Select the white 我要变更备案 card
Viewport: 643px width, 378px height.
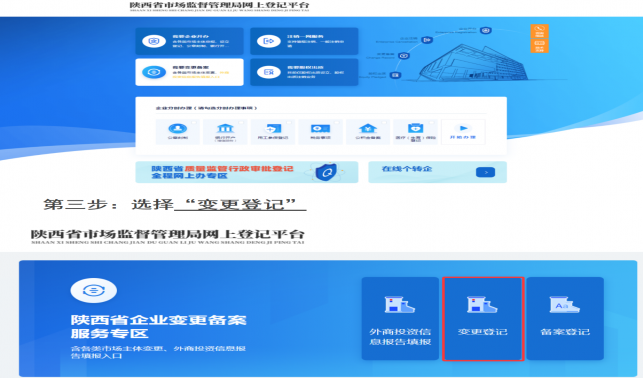click(x=189, y=72)
